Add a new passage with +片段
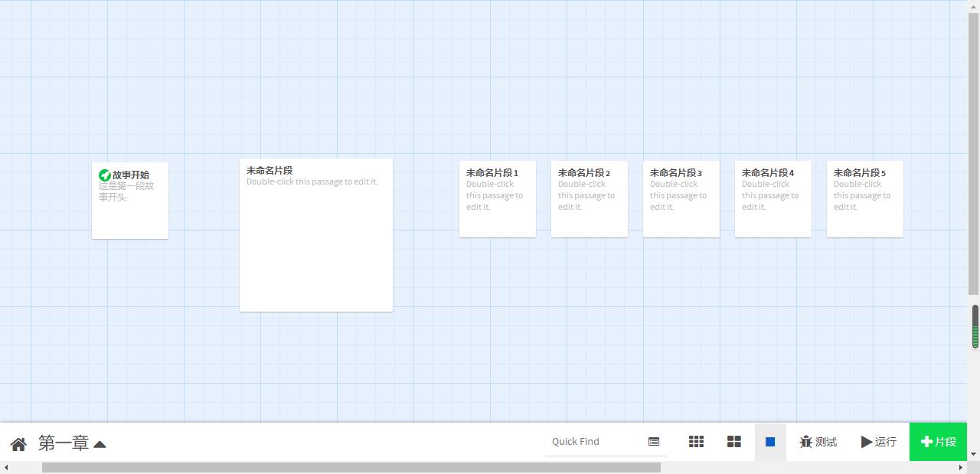Screen dimensions: 980x474 (x=938, y=442)
